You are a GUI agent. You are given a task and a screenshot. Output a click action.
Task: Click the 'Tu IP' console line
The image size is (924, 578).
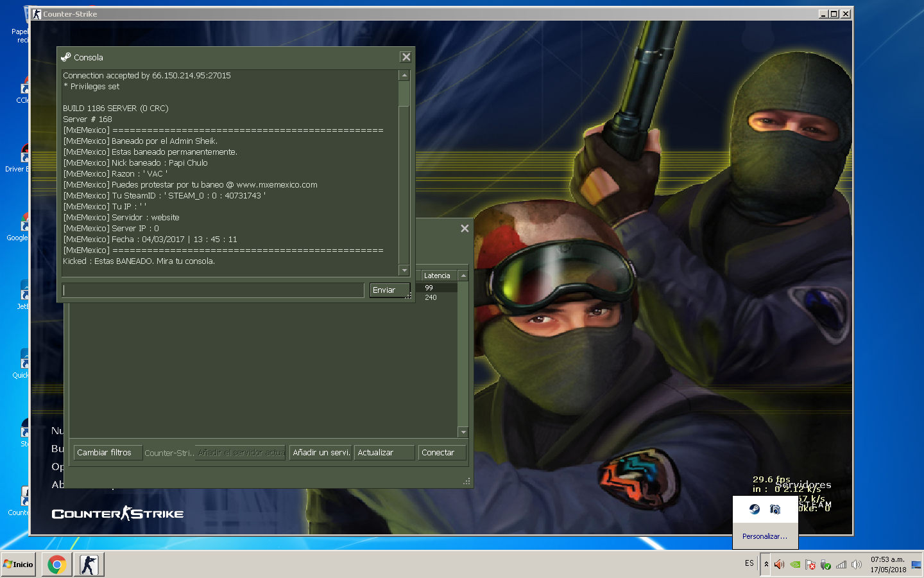tap(105, 207)
